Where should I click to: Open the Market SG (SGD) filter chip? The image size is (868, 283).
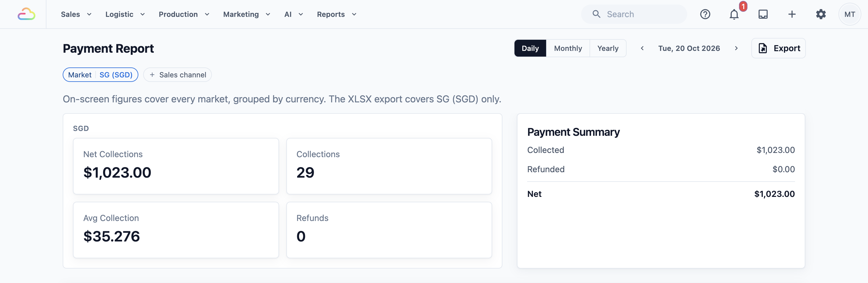point(100,75)
